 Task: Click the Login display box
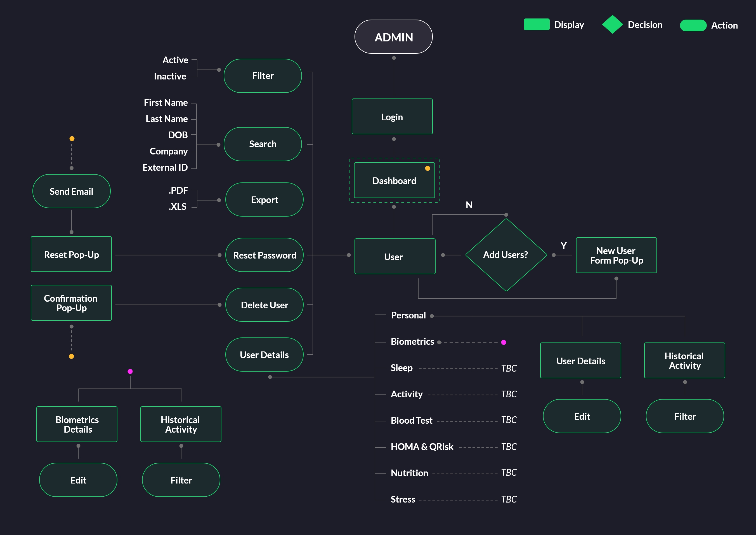click(392, 117)
